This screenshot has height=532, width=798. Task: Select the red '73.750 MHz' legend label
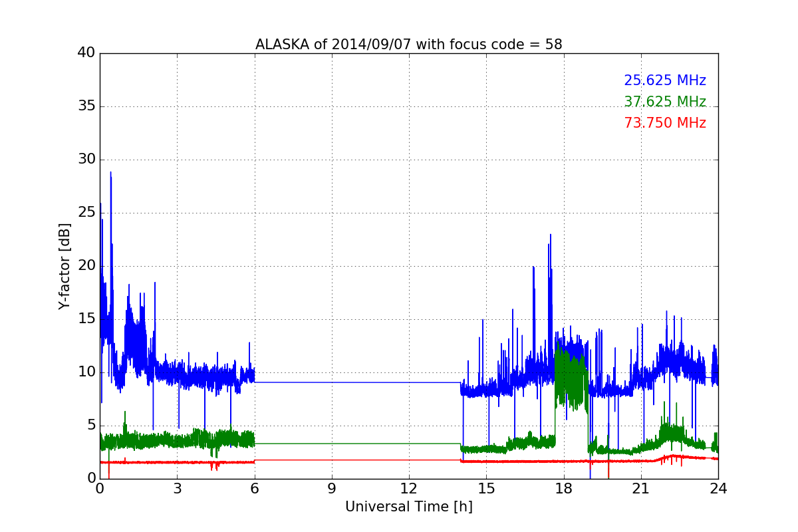click(665, 123)
